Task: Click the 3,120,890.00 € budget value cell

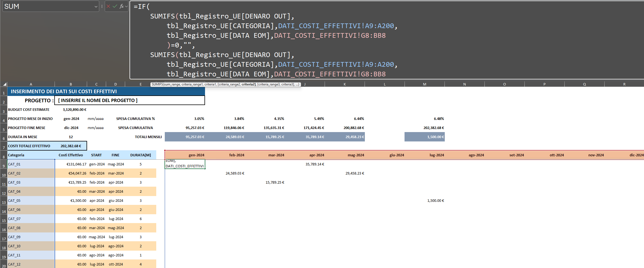Action: tap(74, 109)
